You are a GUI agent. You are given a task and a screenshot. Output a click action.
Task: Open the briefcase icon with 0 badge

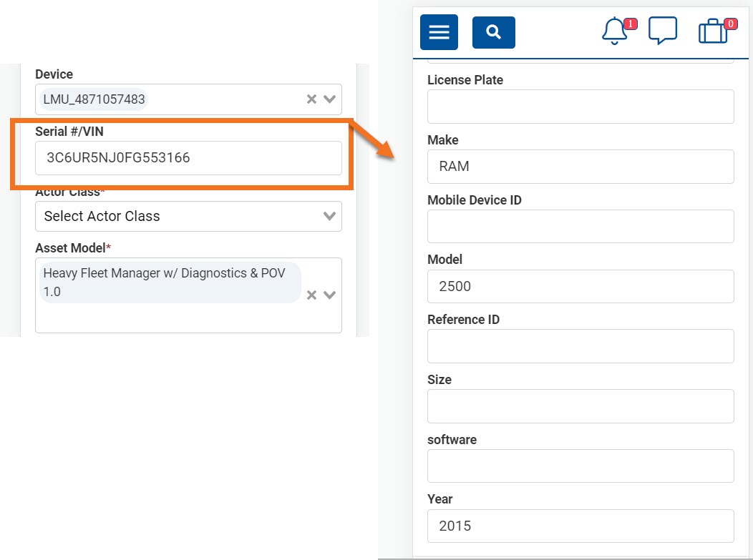pyautogui.click(x=717, y=31)
